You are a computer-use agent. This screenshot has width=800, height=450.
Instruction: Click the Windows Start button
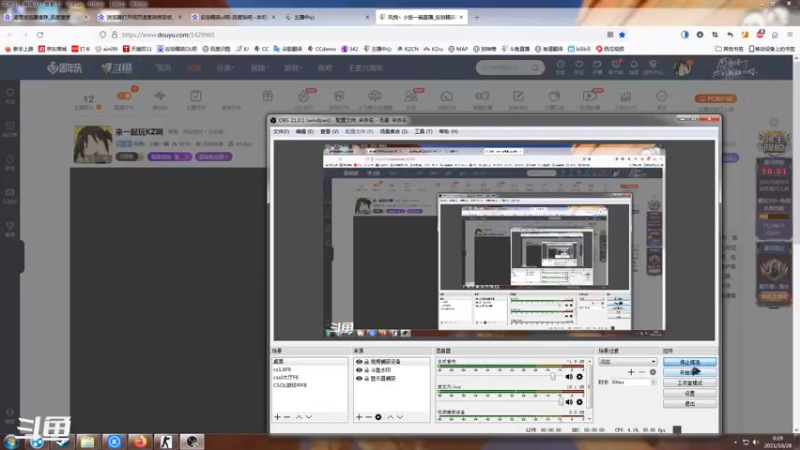tap(10, 441)
